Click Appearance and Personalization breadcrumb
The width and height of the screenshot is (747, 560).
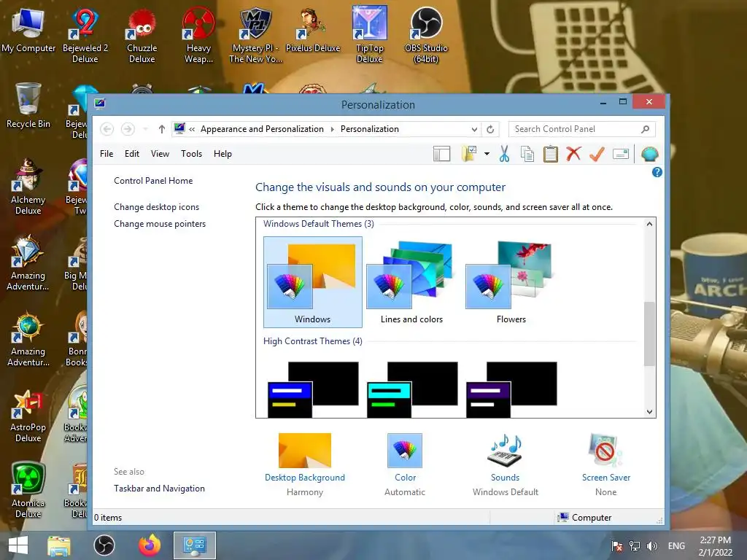262,129
